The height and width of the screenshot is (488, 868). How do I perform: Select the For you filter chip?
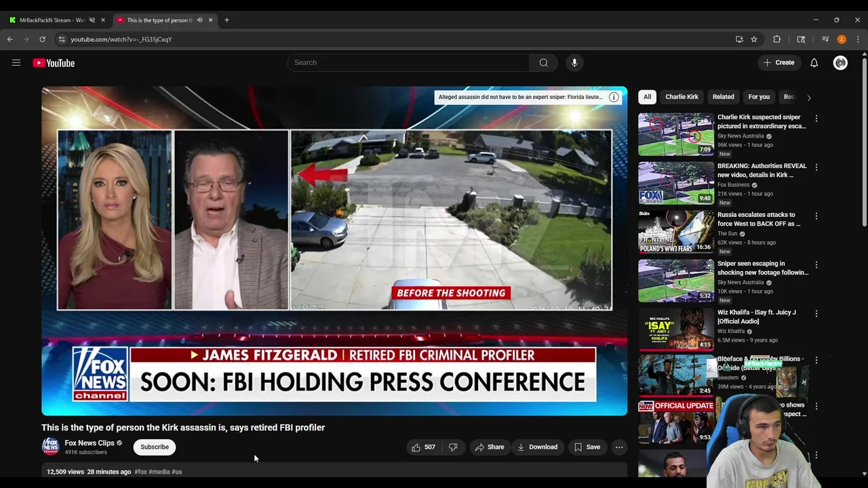tap(759, 97)
